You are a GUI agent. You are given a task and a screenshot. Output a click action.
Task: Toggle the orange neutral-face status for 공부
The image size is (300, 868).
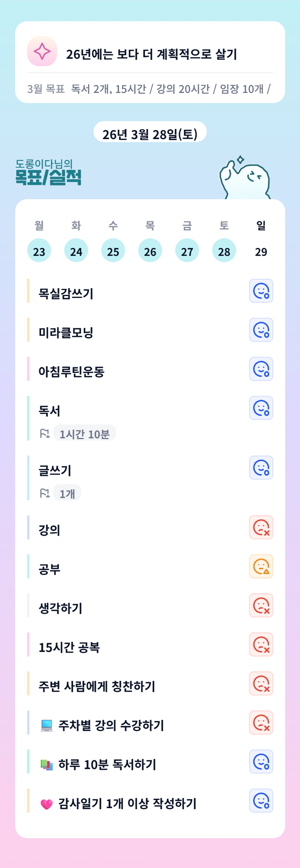pos(261,567)
